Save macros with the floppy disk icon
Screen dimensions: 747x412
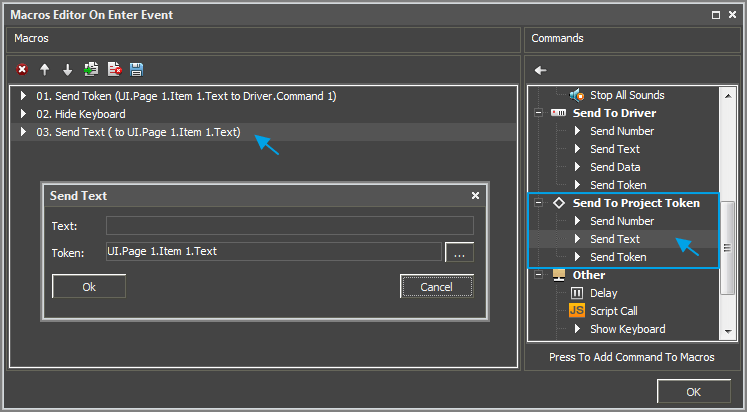137,70
